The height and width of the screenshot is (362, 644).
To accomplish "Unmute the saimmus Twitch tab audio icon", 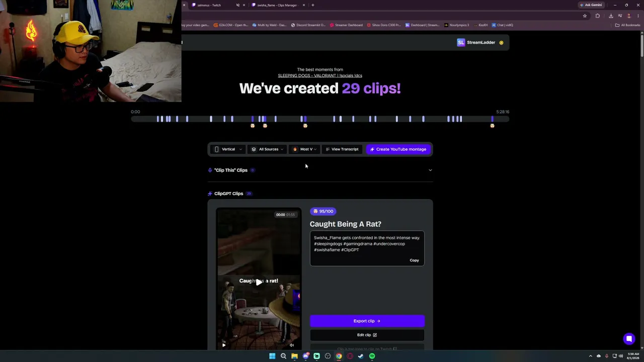I will (x=238, y=5).
